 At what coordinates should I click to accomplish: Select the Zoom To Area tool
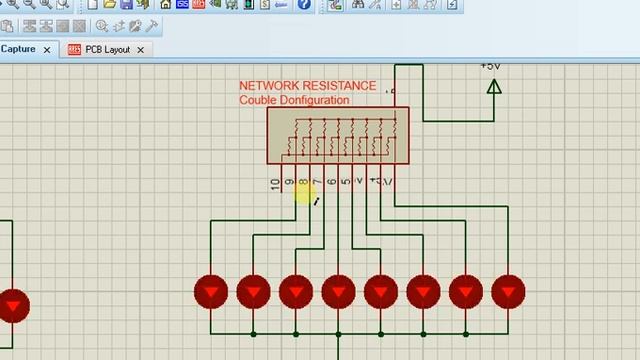pos(62,4)
